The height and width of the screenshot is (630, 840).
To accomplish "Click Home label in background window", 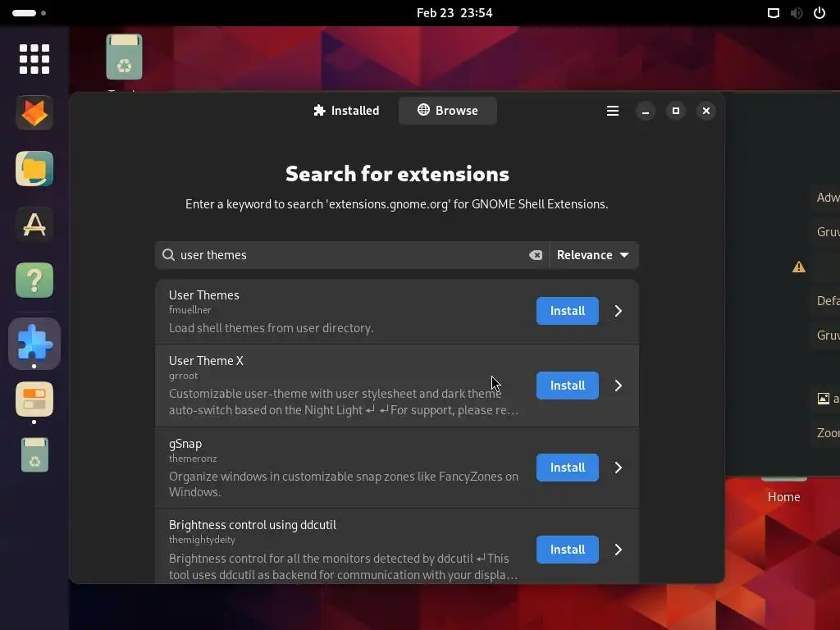I will 783,497.
